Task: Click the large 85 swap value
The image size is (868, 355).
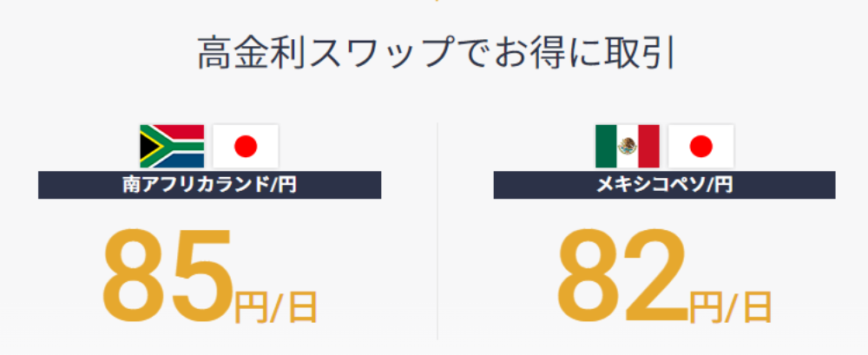Action: [168, 276]
